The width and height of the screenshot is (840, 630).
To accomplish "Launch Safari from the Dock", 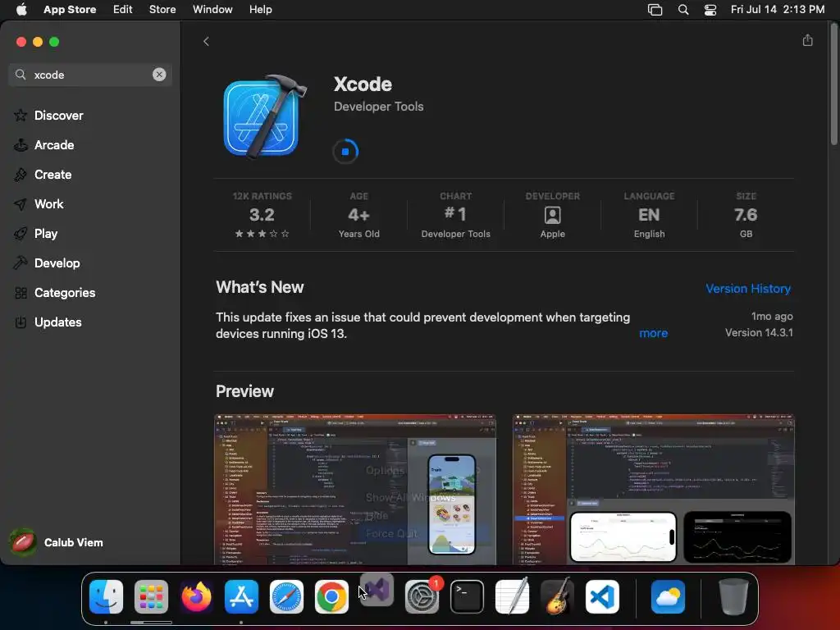I will click(286, 596).
